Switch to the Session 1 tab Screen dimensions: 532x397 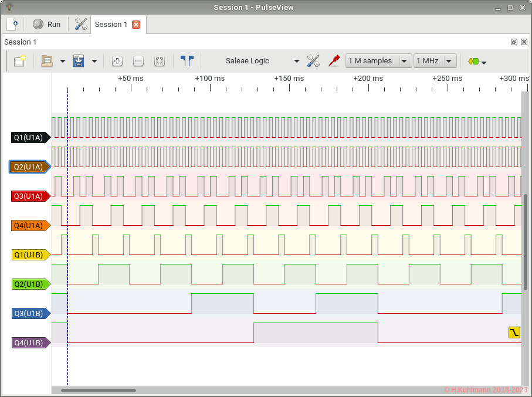pos(111,25)
